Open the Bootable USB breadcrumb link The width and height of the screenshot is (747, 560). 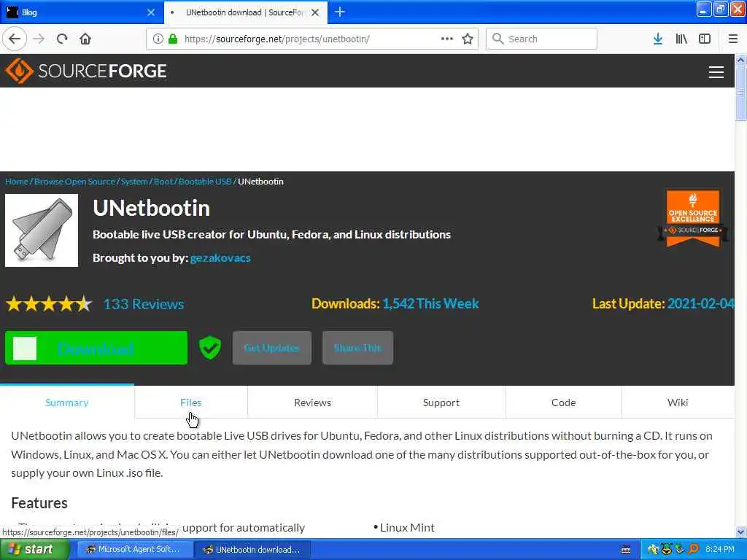click(x=205, y=182)
